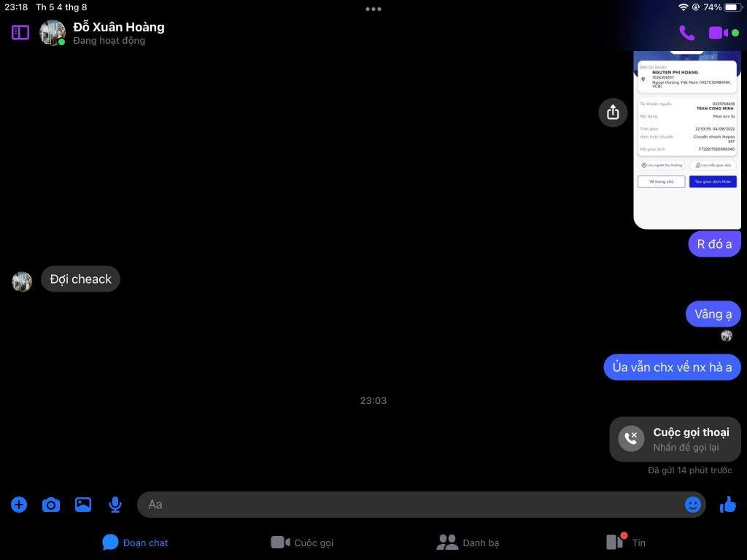Viewport: 747px width, 560px height.
Task: Type in the Aa message field
Action: 409,505
